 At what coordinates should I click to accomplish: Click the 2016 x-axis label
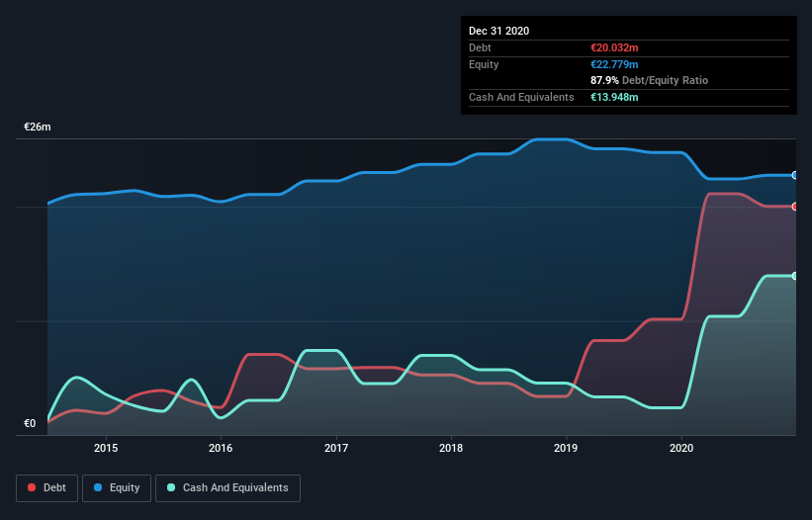221,448
